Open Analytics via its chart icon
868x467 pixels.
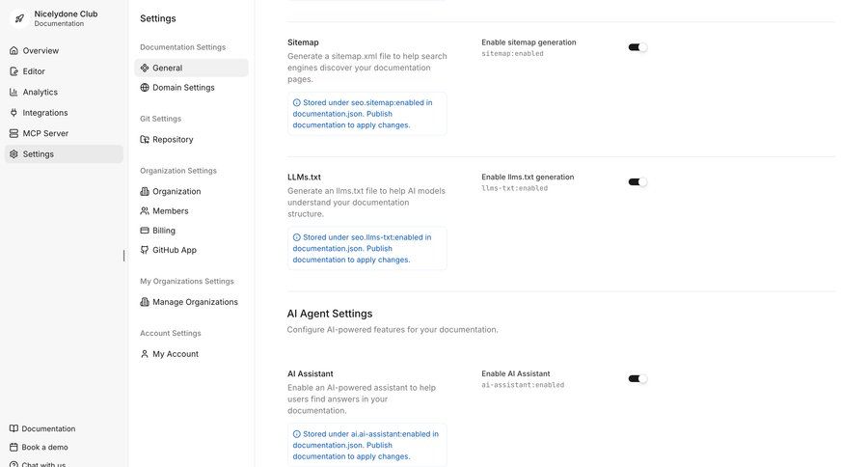[14, 92]
